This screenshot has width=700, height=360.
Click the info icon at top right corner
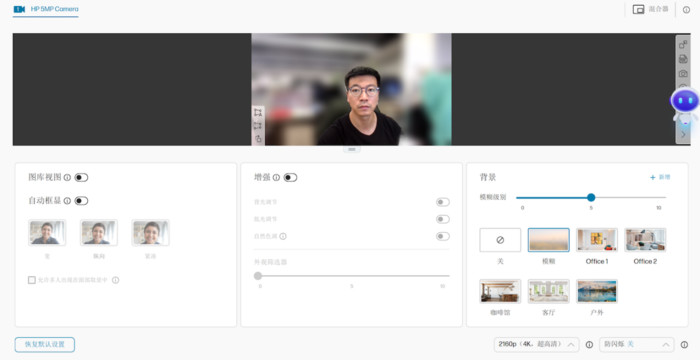[x=686, y=10]
